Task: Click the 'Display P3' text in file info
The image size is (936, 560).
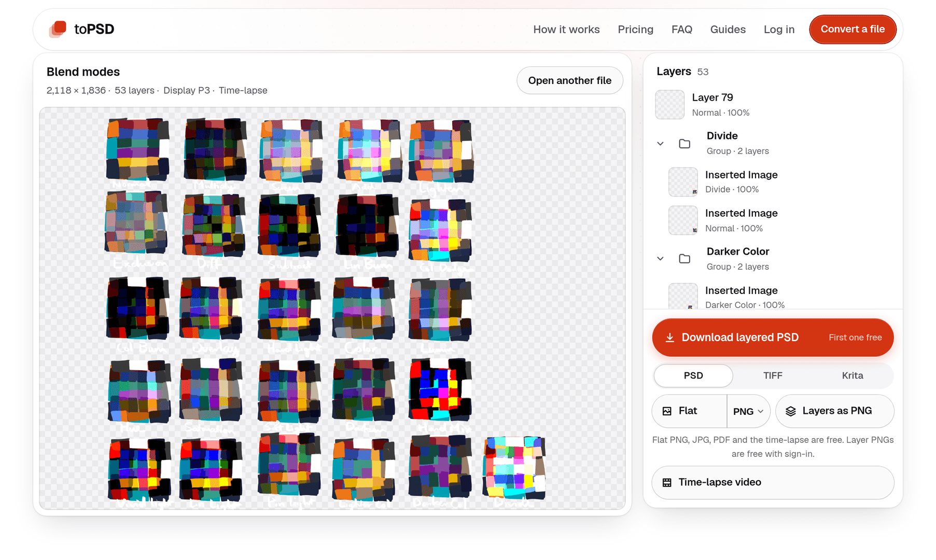Action: click(x=187, y=90)
